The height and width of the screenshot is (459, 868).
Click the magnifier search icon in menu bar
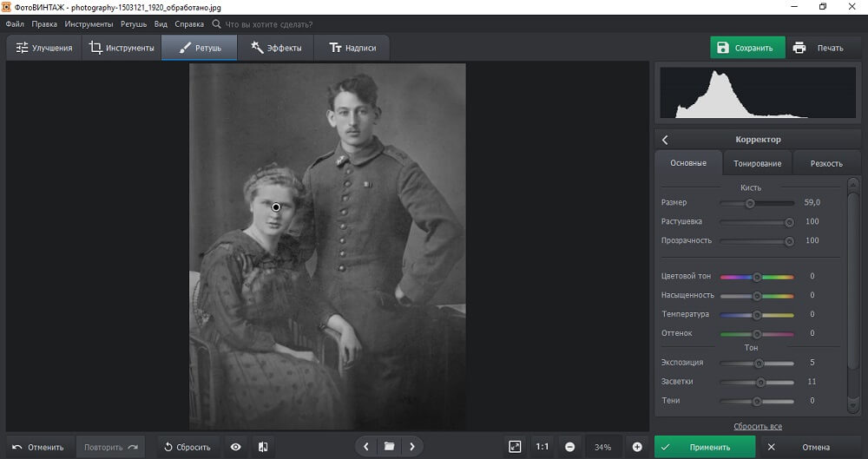pos(216,24)
